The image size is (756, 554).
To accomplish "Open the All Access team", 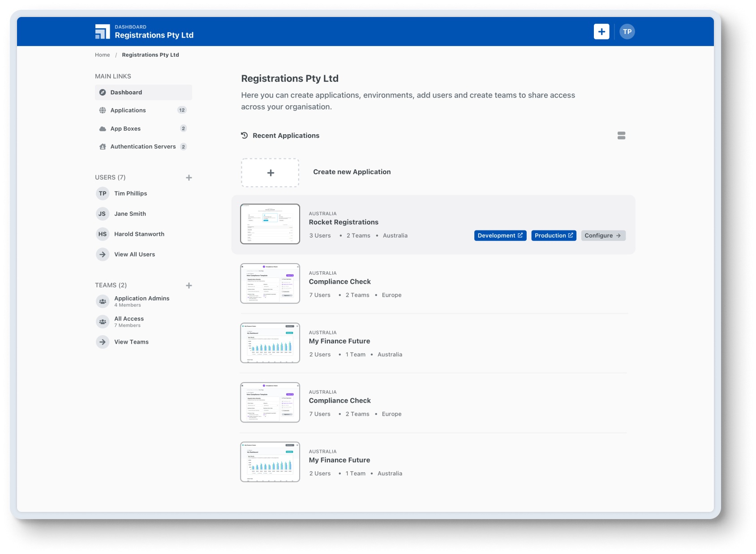I will [129, 322].
